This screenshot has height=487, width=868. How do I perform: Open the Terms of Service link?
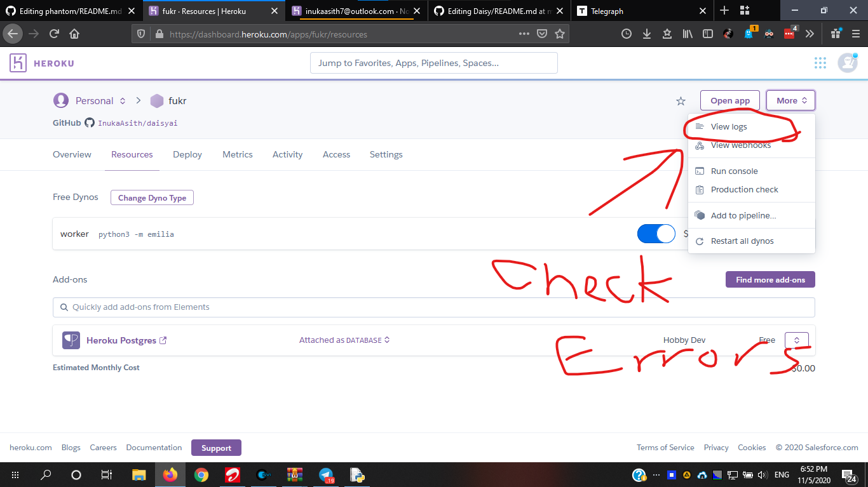(665, 448)
